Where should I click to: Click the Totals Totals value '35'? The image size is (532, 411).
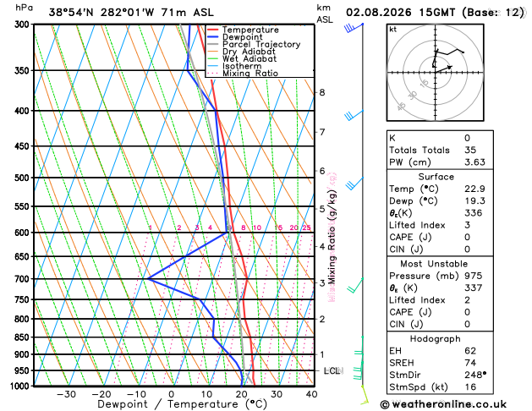pos(470,150)
